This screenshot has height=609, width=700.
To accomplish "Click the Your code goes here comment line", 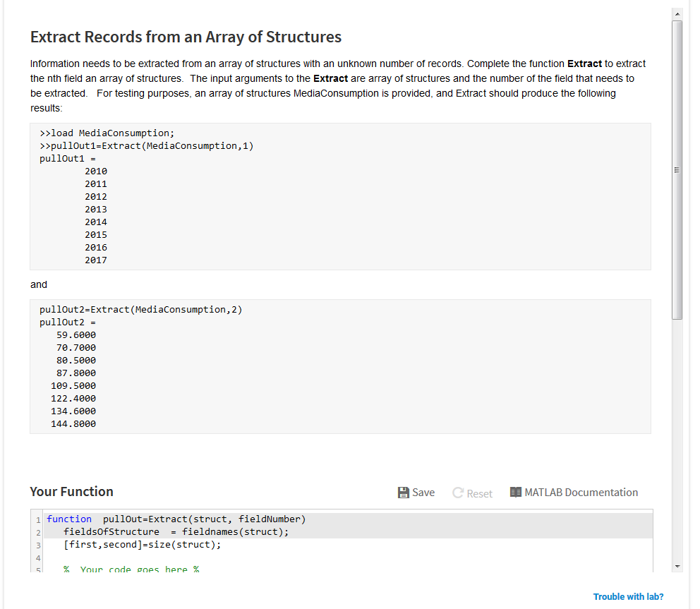I will click(x=131, y=569).
